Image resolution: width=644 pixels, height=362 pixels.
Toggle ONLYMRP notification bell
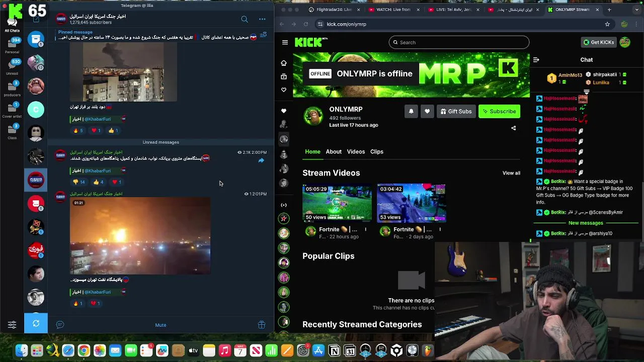(x=411, y=112)
